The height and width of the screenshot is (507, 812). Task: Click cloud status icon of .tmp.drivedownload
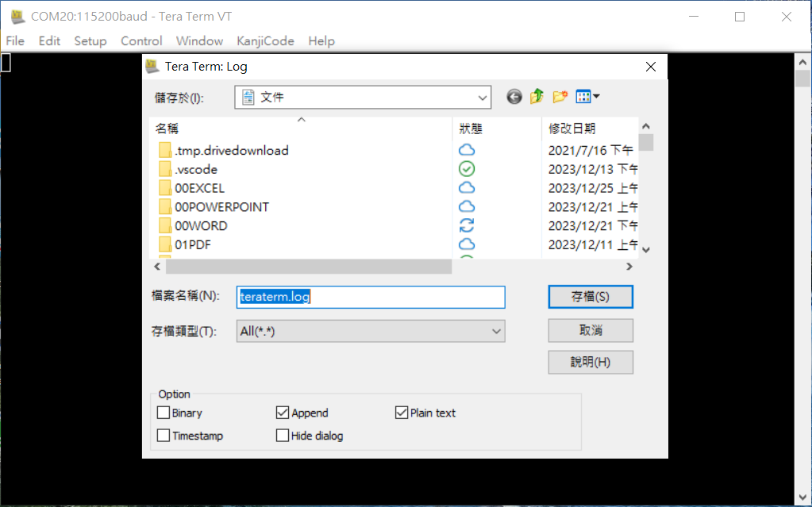pyautogui.click(x=467, y=150)
